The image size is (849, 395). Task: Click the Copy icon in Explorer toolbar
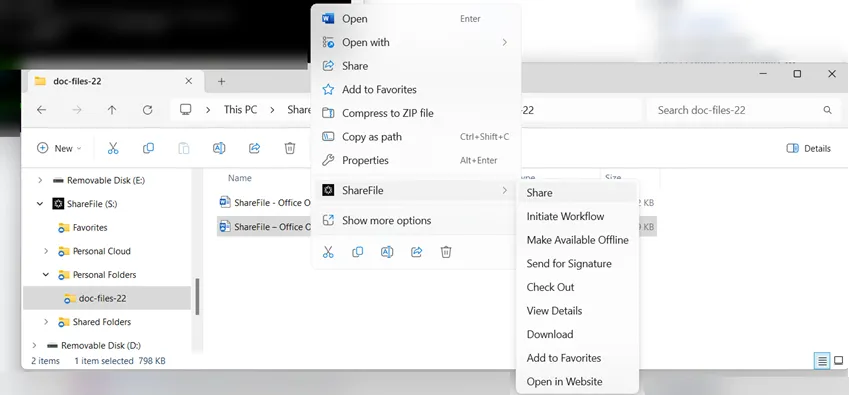(x=148, y=148)
